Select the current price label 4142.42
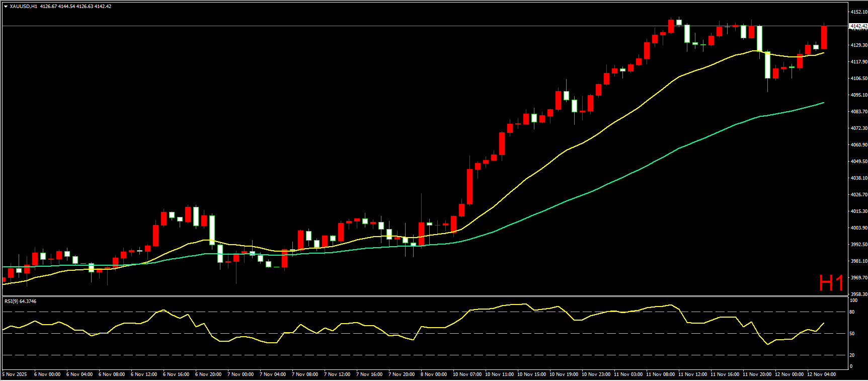This screenshot has width=868, height=381. (857, 26)
